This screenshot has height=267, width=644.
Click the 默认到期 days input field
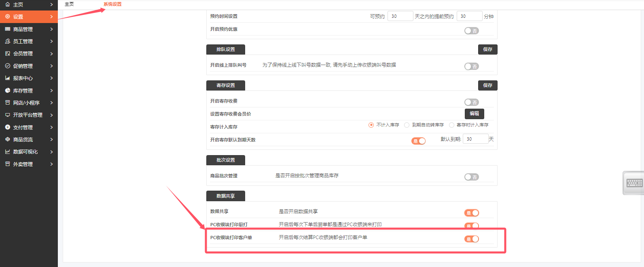[x=475, y=139]
